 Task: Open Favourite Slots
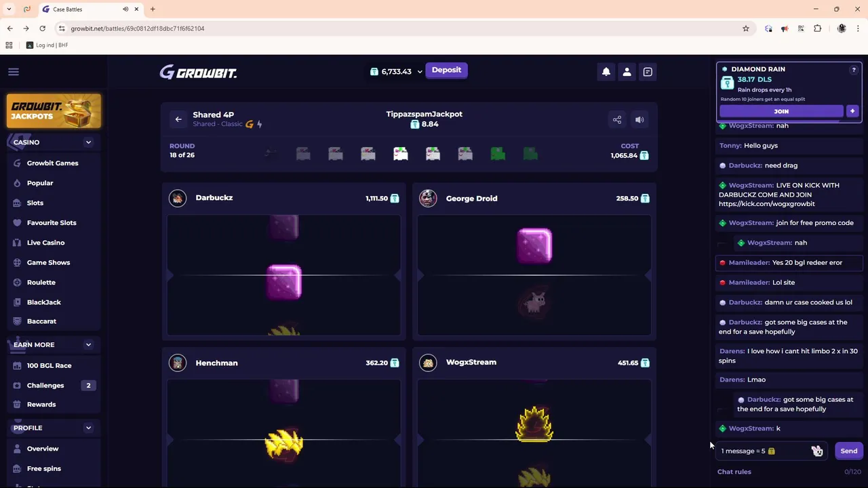click(52, 222)
